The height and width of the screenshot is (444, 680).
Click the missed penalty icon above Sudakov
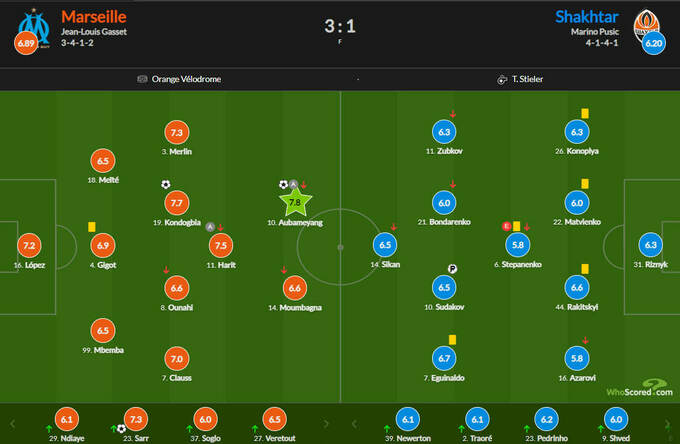(452, 268)
